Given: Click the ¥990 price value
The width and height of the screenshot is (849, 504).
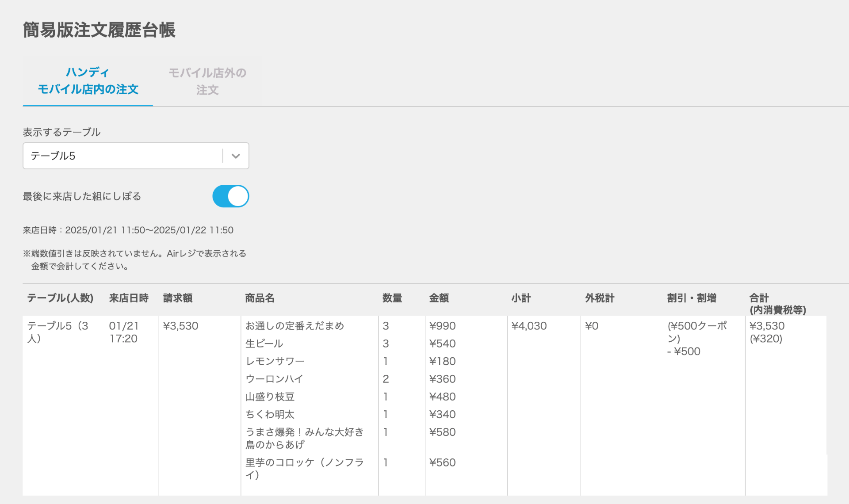Looking at the screenshot, I should [x=442, y=326].
